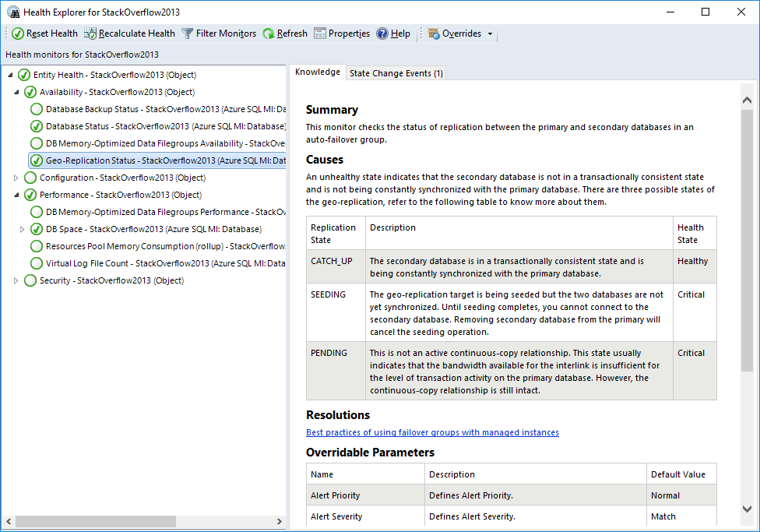Click the Alert Priority parameter name
Screen dimensions: 760x532
click(336, 495)
